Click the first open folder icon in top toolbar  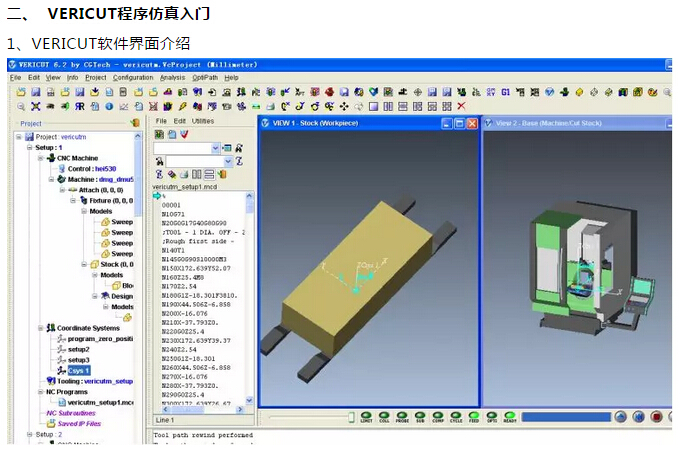21,92
